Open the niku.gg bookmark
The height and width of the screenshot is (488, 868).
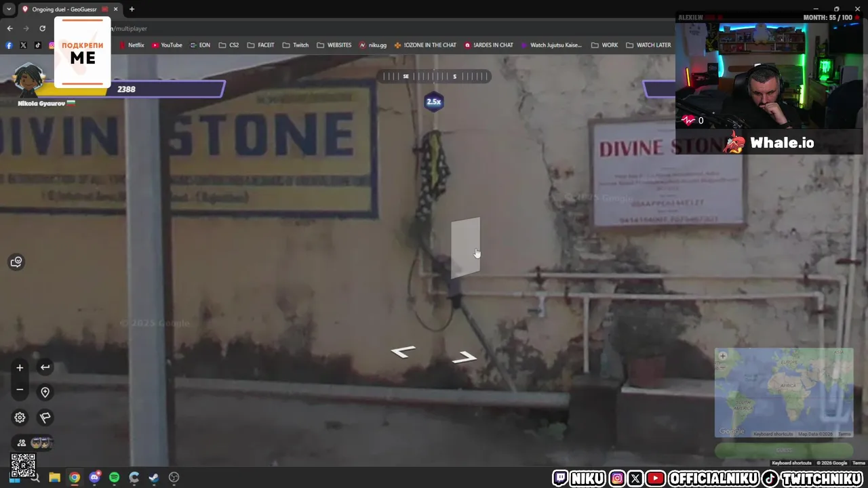[x=373, y=45]
